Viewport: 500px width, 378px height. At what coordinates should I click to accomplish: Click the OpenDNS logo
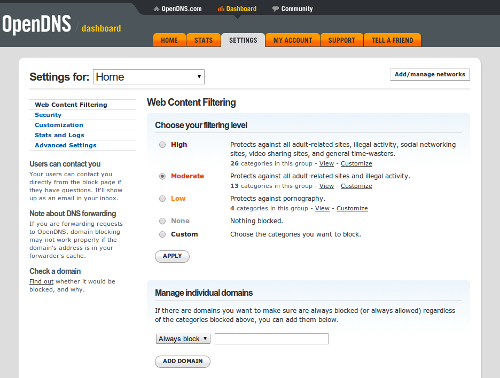tap(37, 24)
